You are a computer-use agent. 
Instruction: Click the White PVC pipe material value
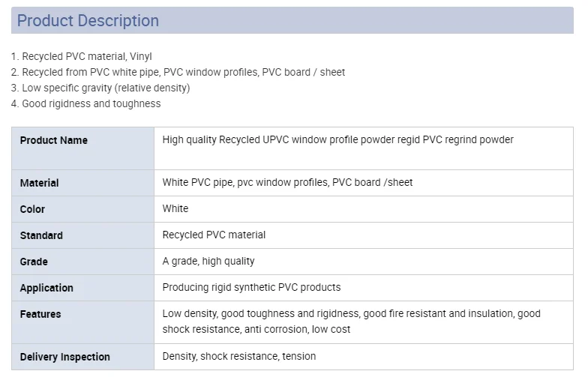287,182
